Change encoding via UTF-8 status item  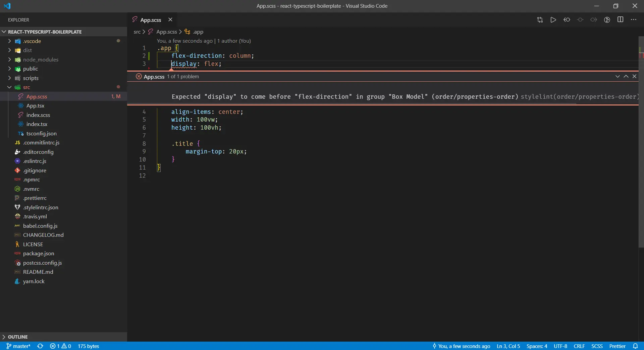tap(560, 346)
